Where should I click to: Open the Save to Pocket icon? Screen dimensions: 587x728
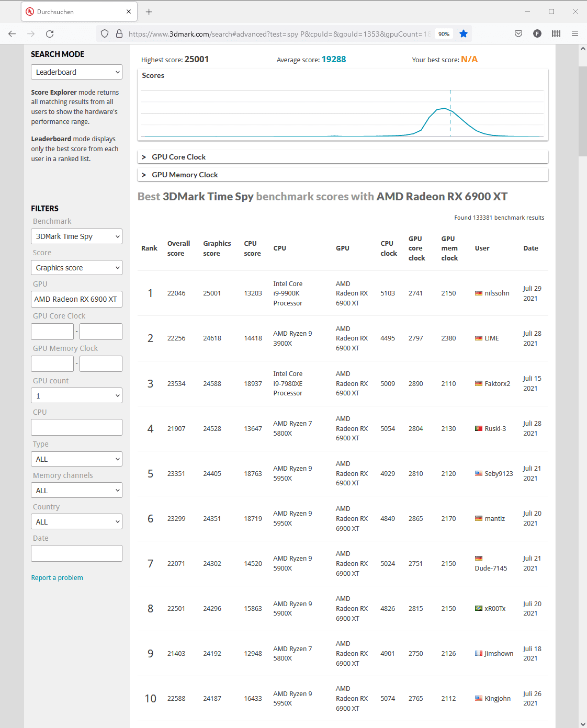click(x=518, y=34)
